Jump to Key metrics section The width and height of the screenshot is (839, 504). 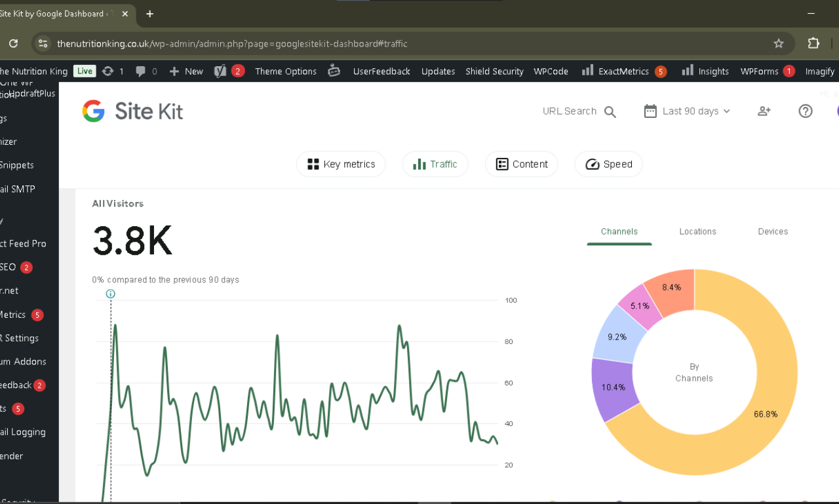tap(341, 165)
